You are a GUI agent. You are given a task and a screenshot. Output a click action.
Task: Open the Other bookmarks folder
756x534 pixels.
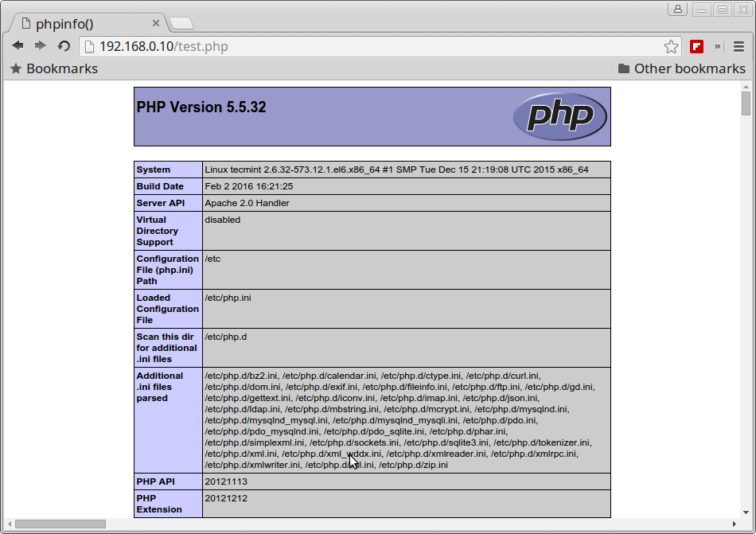pos(681,68)
